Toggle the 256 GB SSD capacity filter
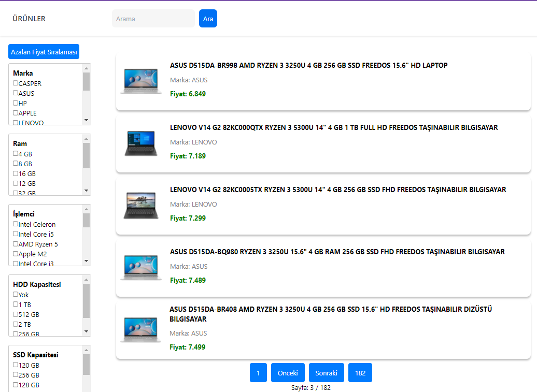 coord(16,375)
